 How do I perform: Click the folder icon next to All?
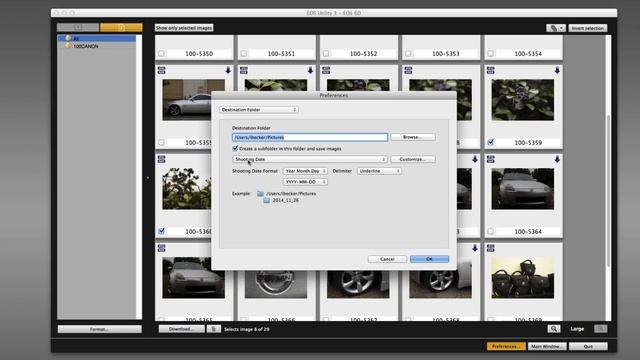pos(69,38)
